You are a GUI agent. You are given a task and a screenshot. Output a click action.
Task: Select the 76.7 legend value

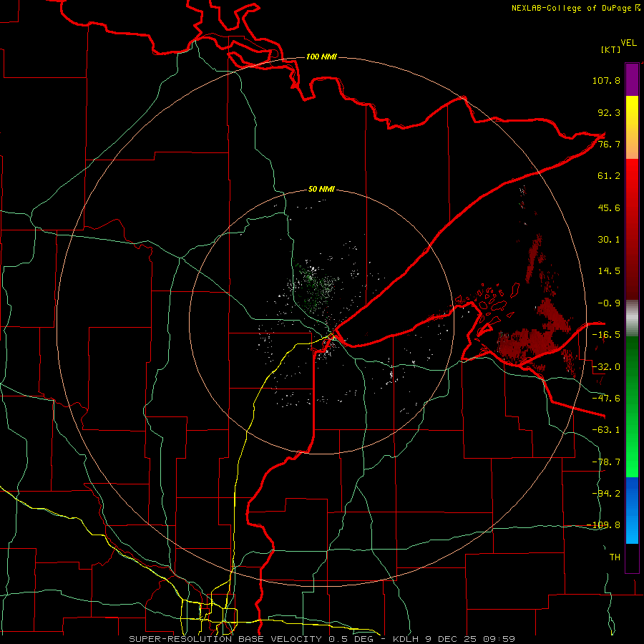(x=609, y=144)
